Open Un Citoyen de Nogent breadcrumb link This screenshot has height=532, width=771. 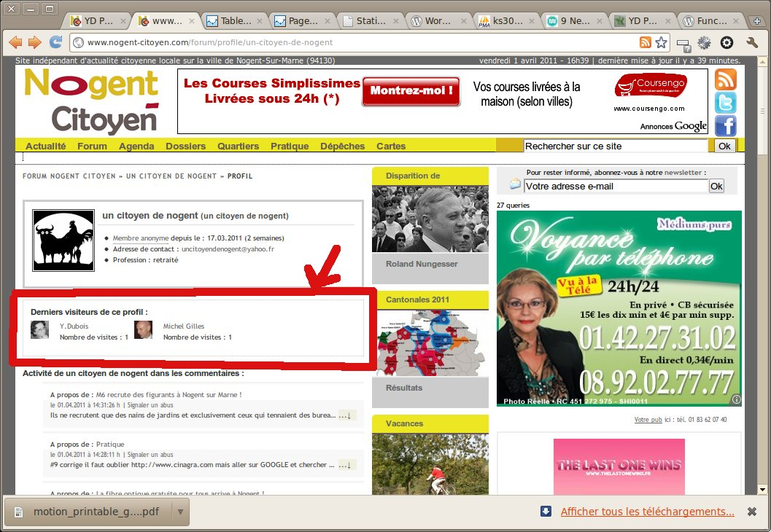point(171,176)
